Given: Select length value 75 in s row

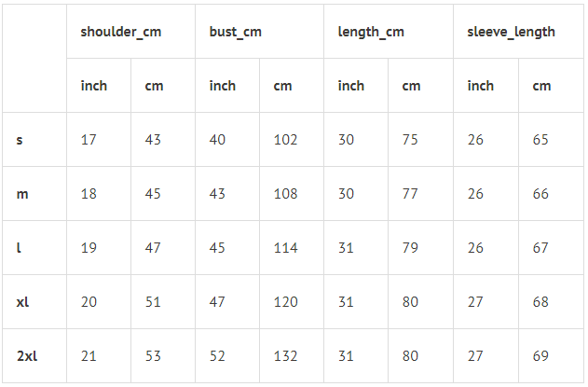Looking at the screenshot, I should tap(410, 140).
